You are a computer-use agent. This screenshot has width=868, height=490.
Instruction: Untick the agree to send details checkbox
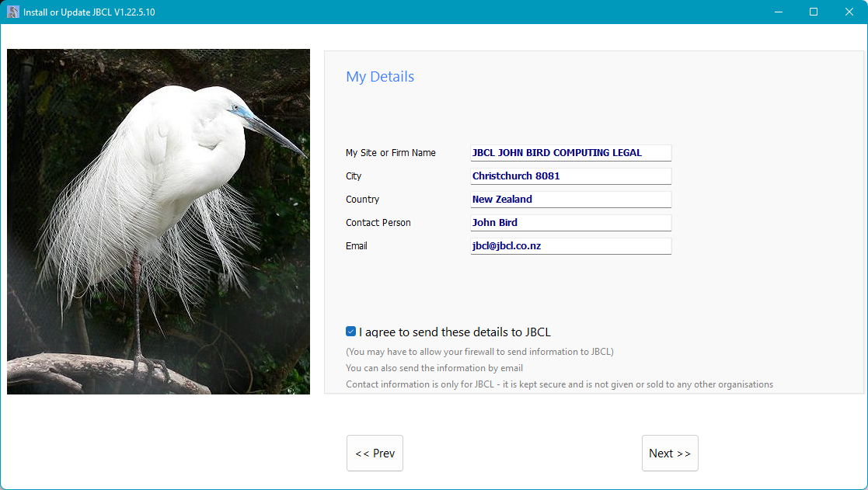351,332
